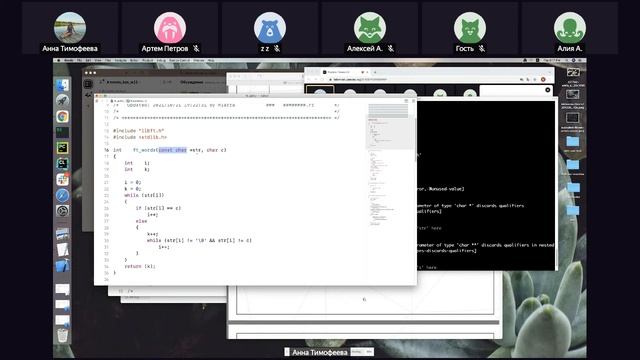Open CLion from the dock
Screen dimensions: 640x360
(62, 164)
